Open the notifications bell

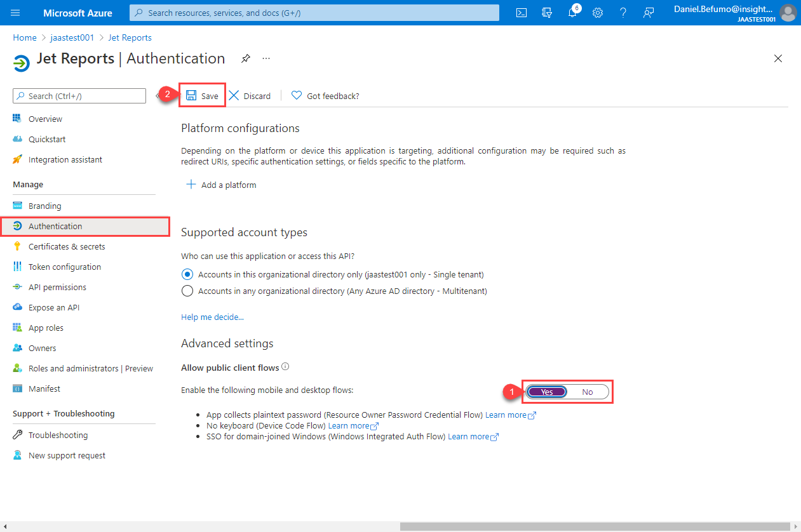[572, 13]
